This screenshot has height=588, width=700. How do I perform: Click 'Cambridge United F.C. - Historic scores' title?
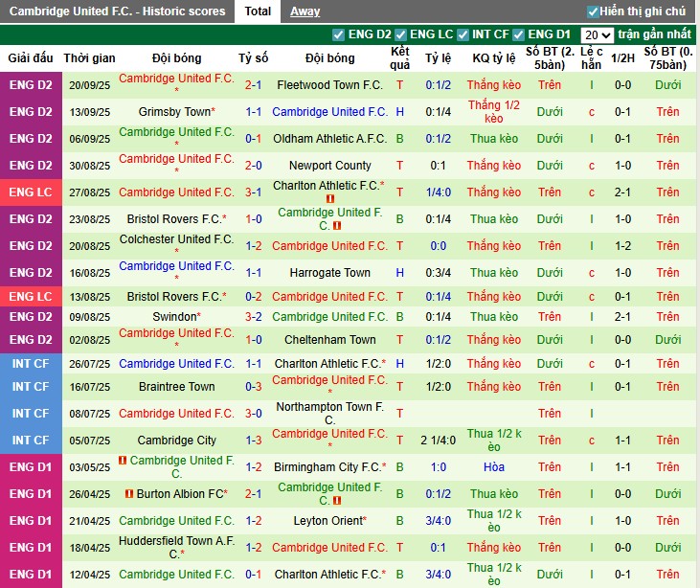click(118, 11)
